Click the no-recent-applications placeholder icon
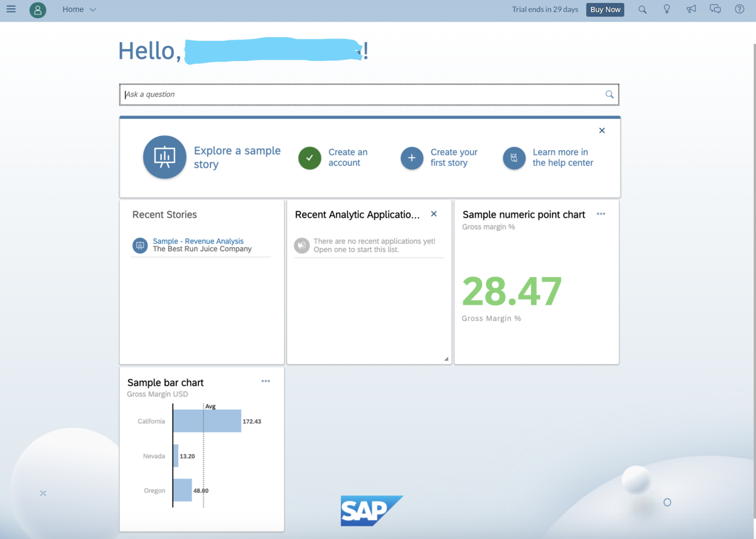 [x=302, y=246]
